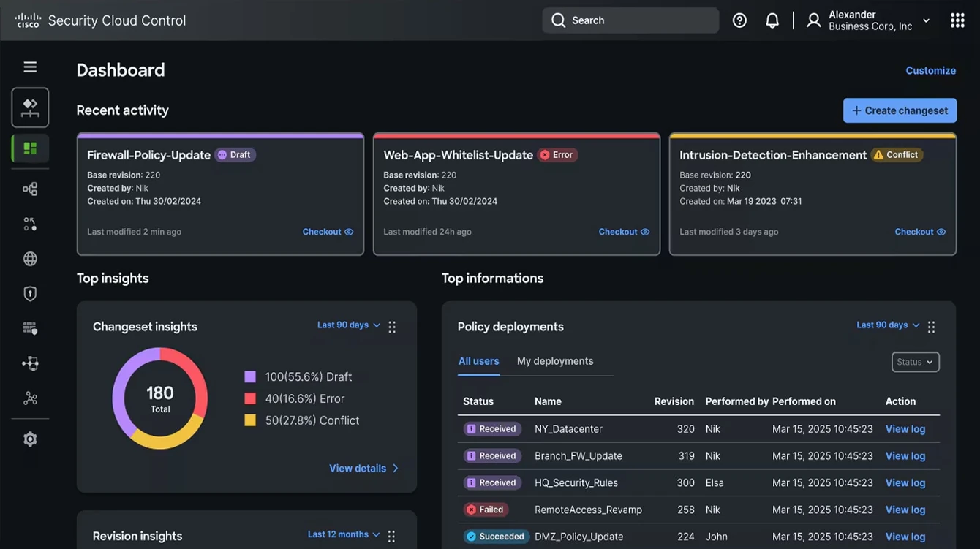The width and height of the screenshot is (980, 549).
Task: Click the topmost boxed sidebar icon
Action: coord(30,107)
